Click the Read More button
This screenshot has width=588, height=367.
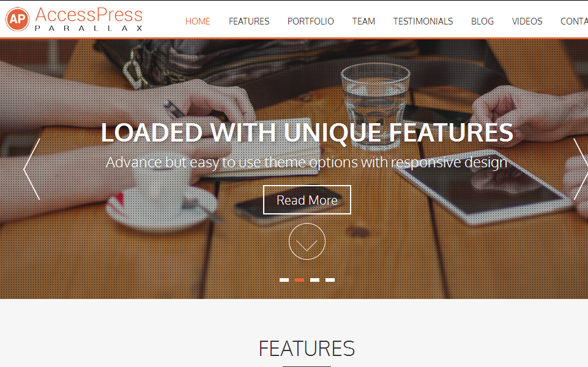pyautogui.click(x=307, y=200)
